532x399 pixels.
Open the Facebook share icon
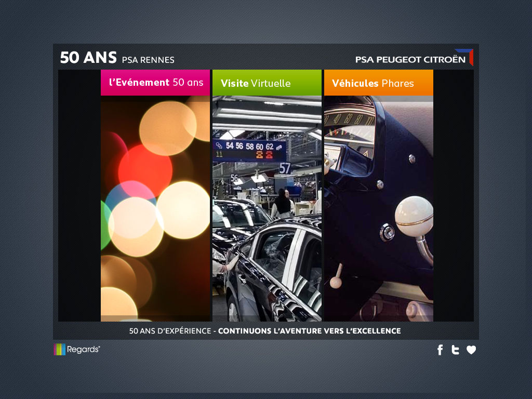click(x=440, y=350)
